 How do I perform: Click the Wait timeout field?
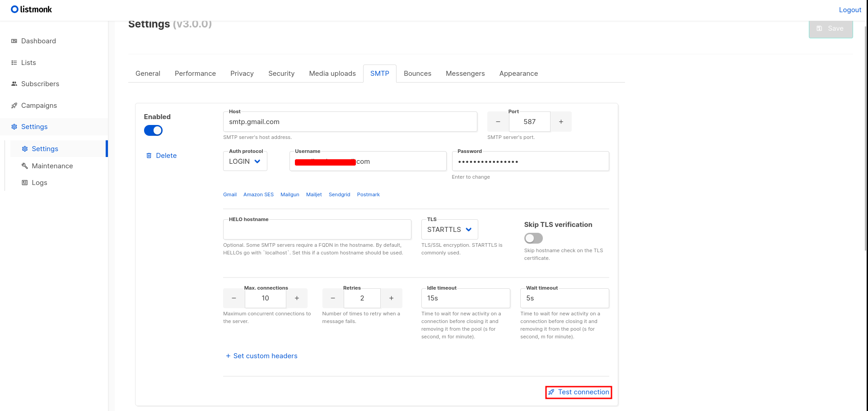pyautogui.click(x=565, y=298)
